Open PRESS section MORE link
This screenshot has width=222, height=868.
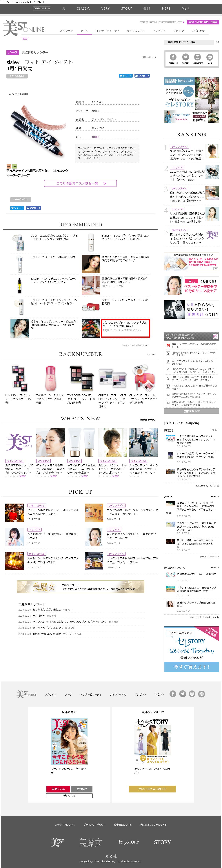click(215, 430)
